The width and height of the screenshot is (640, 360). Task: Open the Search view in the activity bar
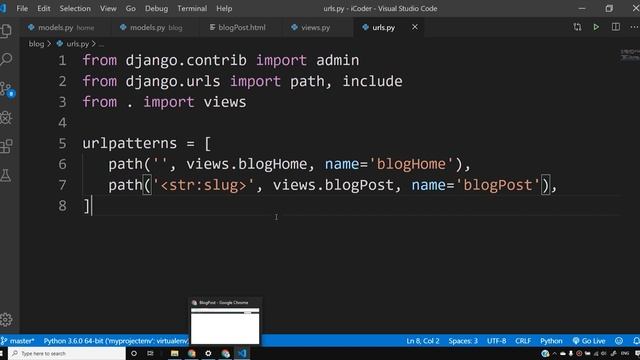(6, 60)
